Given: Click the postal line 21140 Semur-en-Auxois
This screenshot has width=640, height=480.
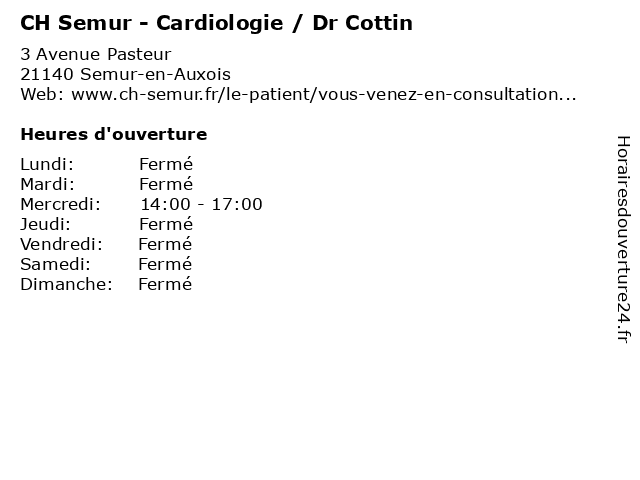Looking at the screenshot, I should coord(125,74).
